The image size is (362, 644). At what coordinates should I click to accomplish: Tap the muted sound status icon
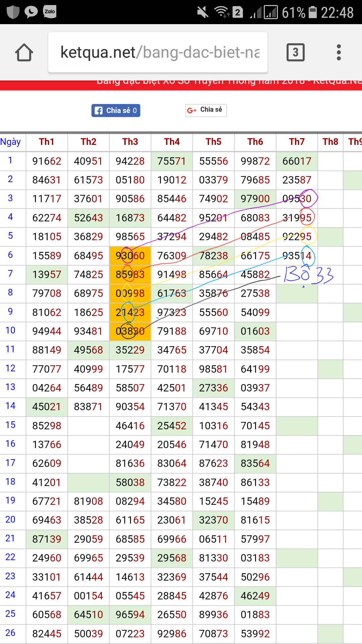(x=203, y=13)
